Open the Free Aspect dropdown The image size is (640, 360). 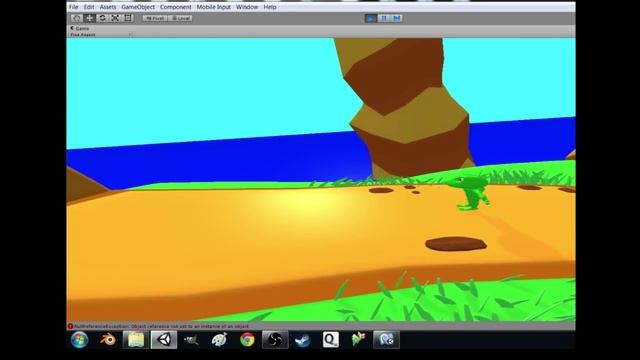pyautogui.click(x=100, y=35)
